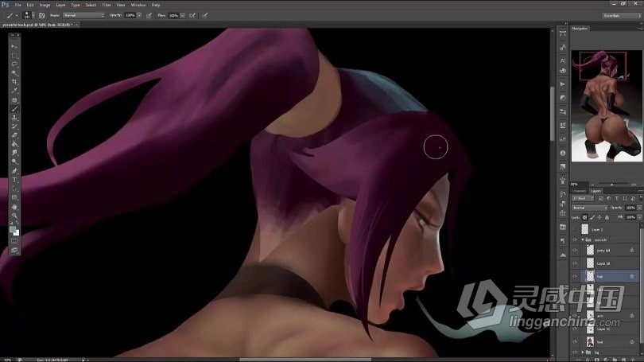
Task: Click the layer Opacity value field
Action: 630,208
